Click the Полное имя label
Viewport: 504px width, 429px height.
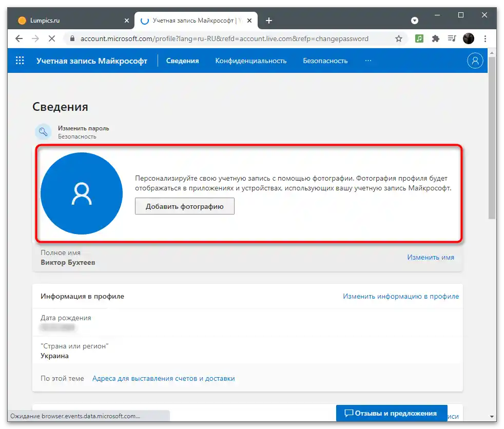click(61, 253)
